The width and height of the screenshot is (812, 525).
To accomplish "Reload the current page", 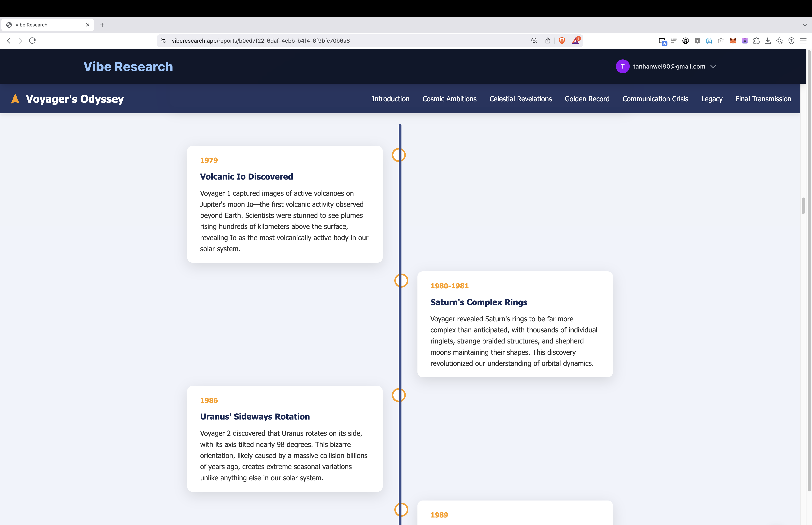I will coord(32,40).
